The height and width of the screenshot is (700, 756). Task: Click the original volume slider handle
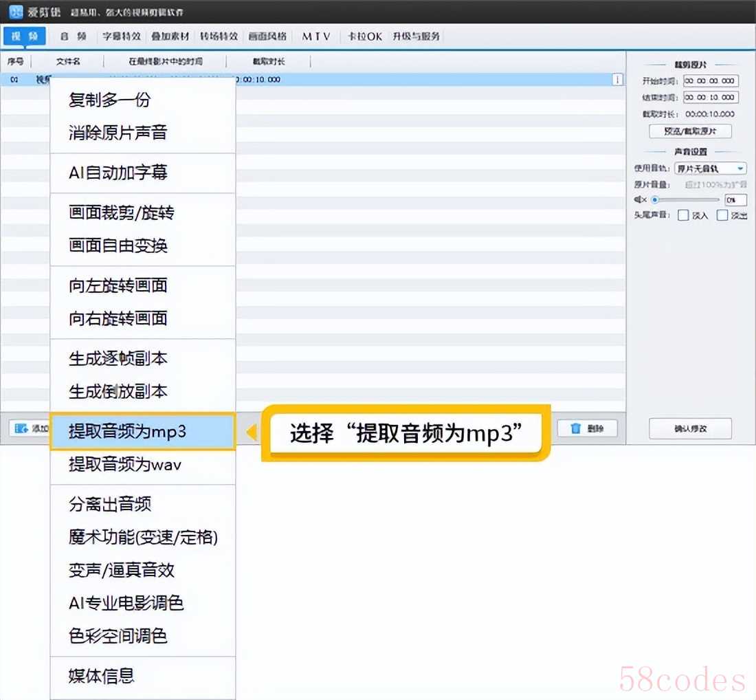(656, 200)
